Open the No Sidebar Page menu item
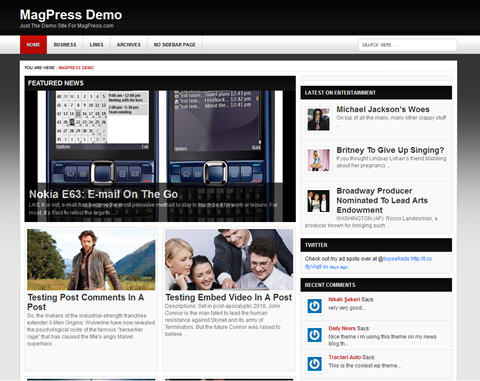 174,45
